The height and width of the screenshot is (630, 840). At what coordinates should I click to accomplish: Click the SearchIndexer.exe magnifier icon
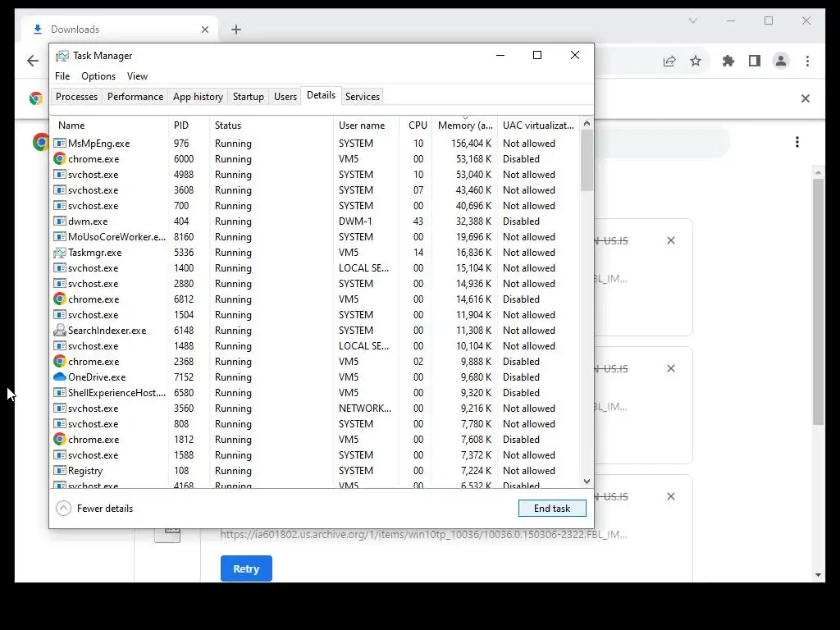(x=59, y=330)
